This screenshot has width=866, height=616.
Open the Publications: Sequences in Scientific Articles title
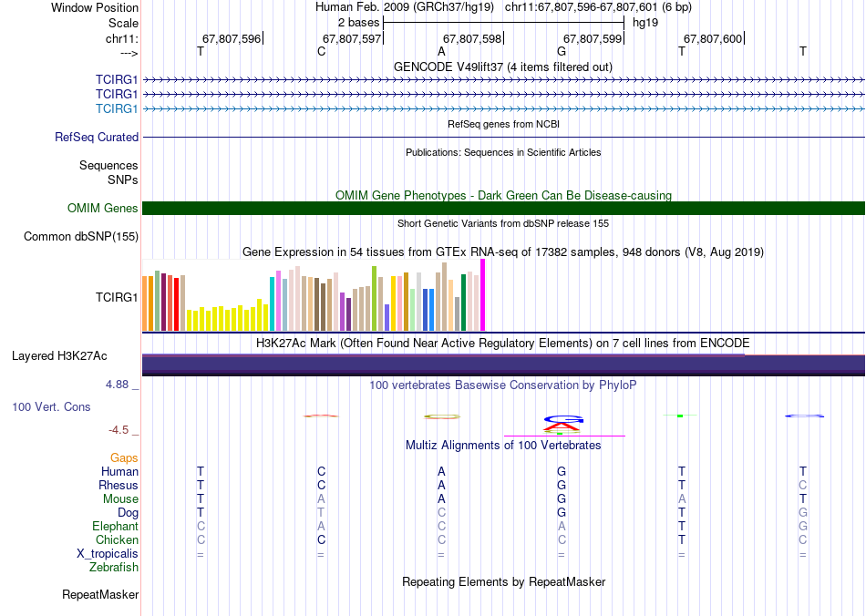[503, 152]
